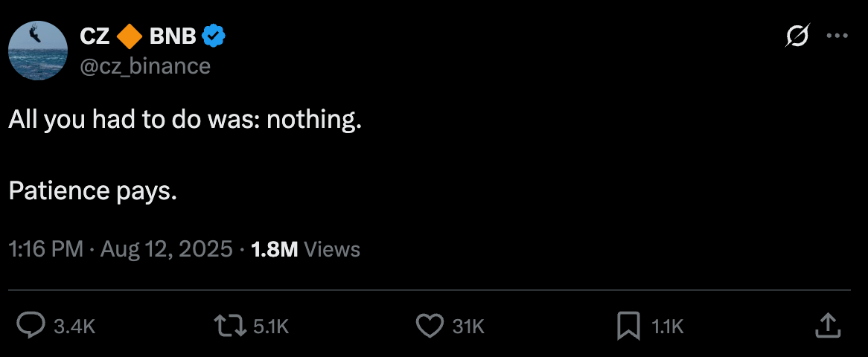Click the "Patience pays." line of the tweet
The height and width of the screenshot is (357, 868).
[x=93, y=191]
